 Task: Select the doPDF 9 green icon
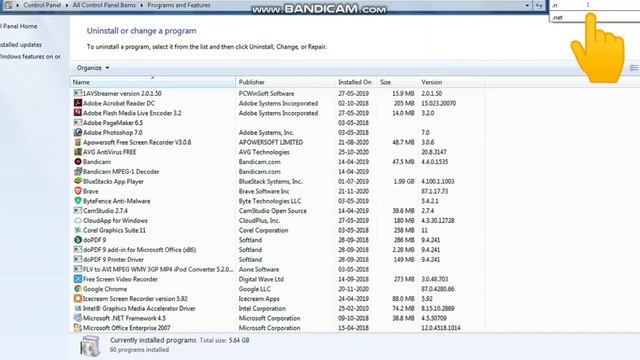point(78,240)
